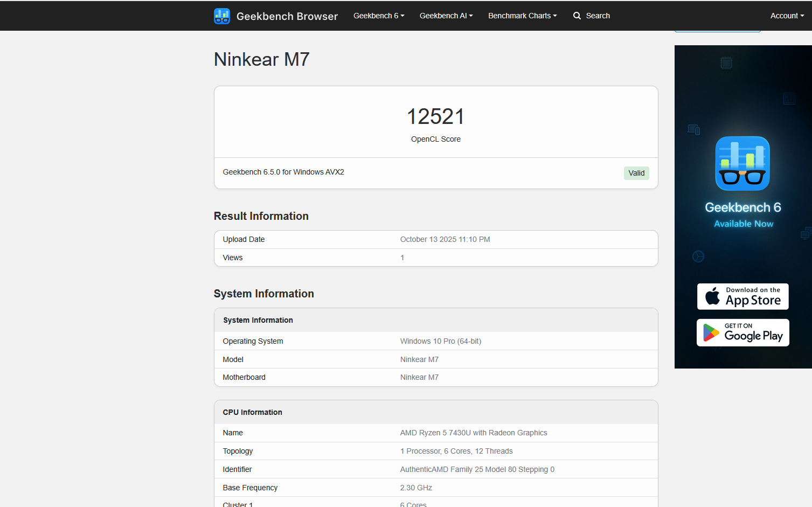This screenshot has width=812, height=507.
Task: Click the Upload Date value text
Action: 445,239
